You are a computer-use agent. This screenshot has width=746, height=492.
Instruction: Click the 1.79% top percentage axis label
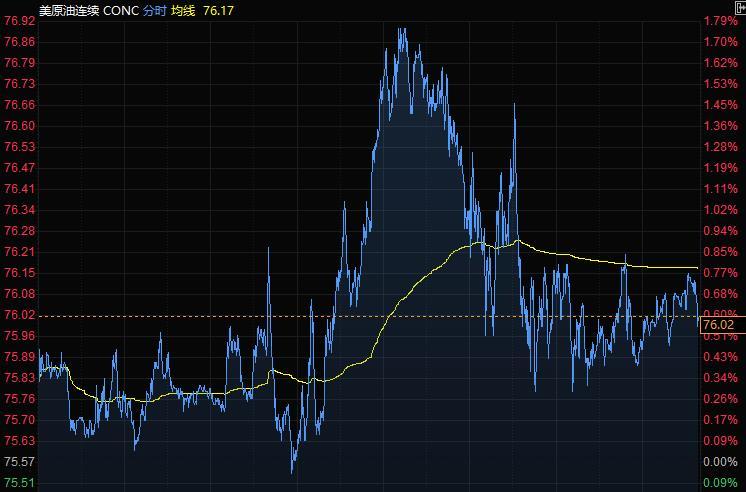pos(720,21)
